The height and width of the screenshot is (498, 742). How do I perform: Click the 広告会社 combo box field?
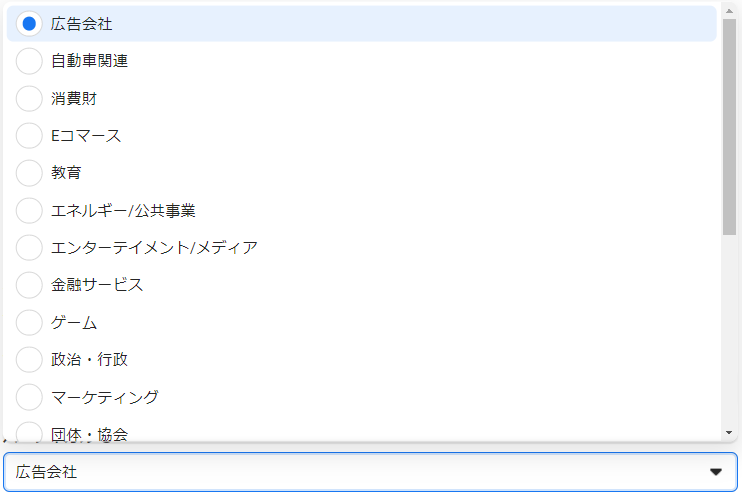pos(350,472)
